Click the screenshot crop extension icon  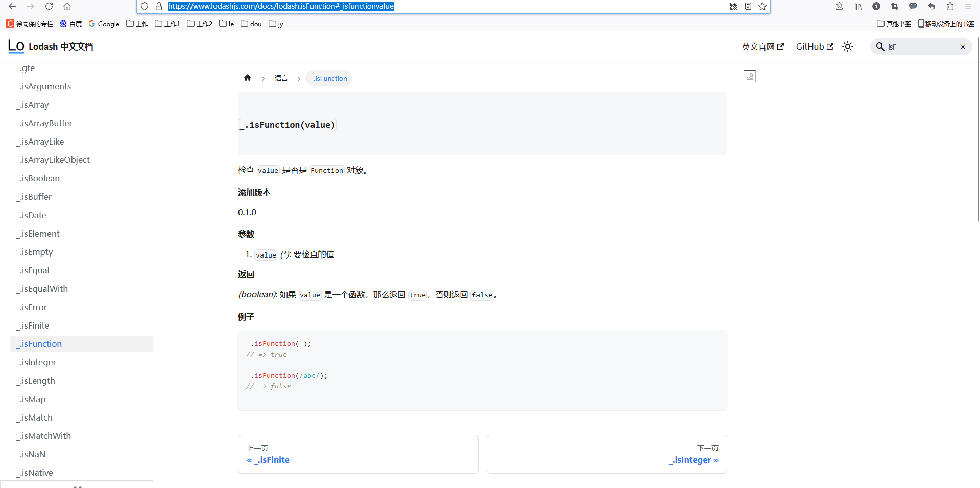tap(895, 6)
